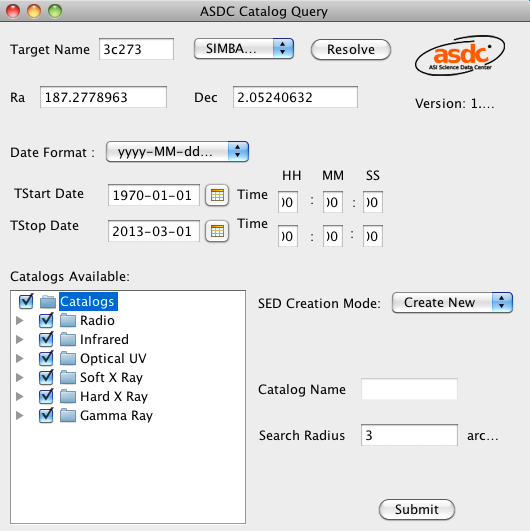Select the Catalogs root tree label
Screen dimensions: 530x531
point(88,301)
